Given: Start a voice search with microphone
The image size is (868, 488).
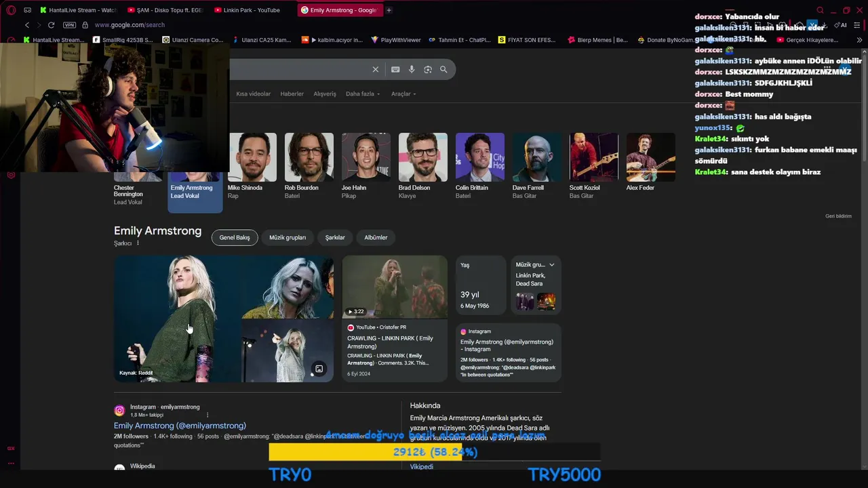Looking at the screenshot, I should click(x=412, y=69).
